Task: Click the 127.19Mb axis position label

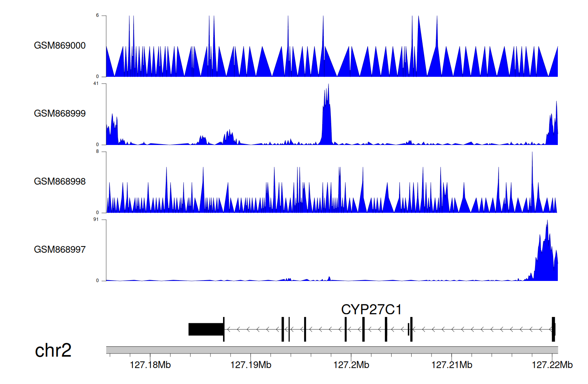Action: coord(250,365)
